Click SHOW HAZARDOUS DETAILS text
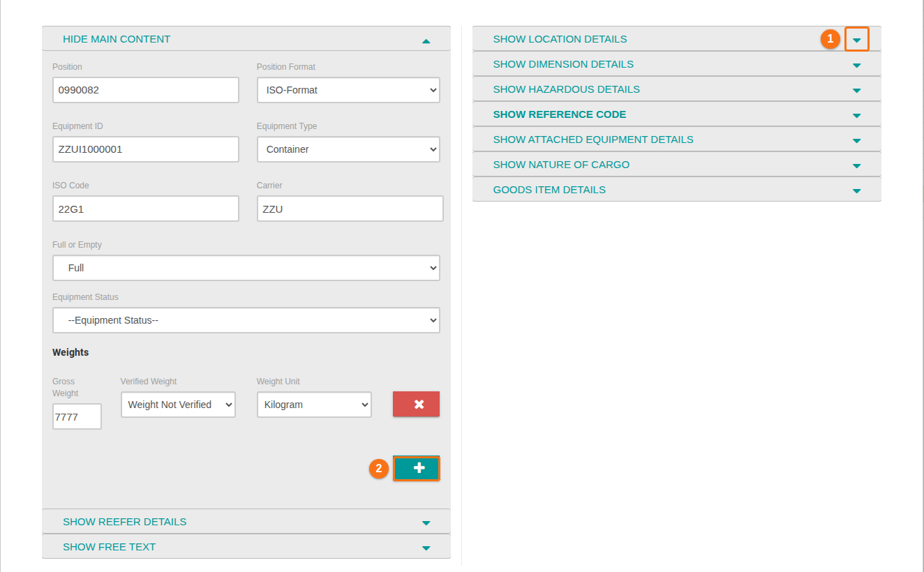 (x=567, y=89)
